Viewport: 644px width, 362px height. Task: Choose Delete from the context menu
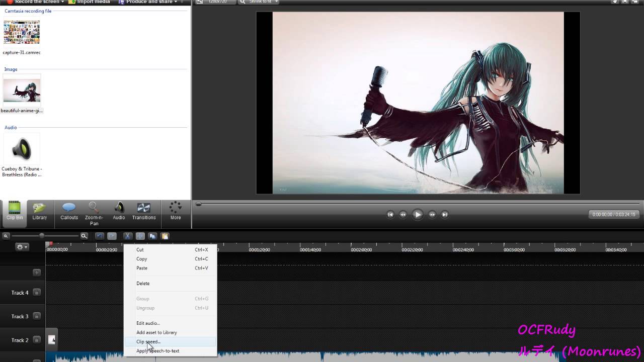pos(171,284)
